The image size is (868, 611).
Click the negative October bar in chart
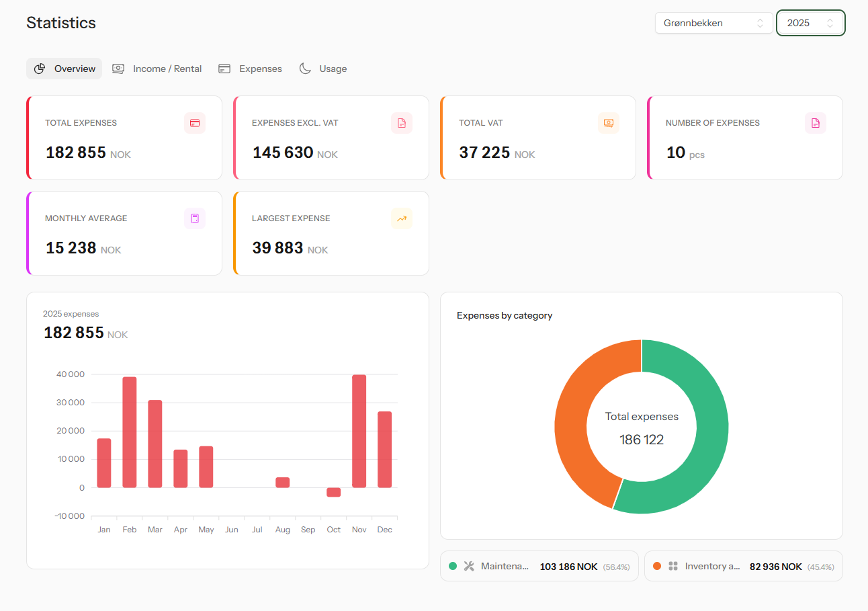tap(334, 492)
